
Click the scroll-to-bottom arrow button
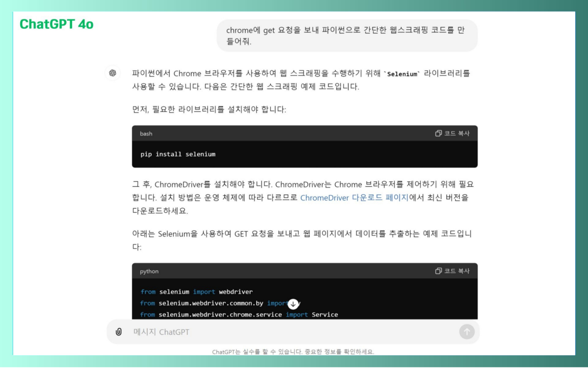(x=293, y=304)
